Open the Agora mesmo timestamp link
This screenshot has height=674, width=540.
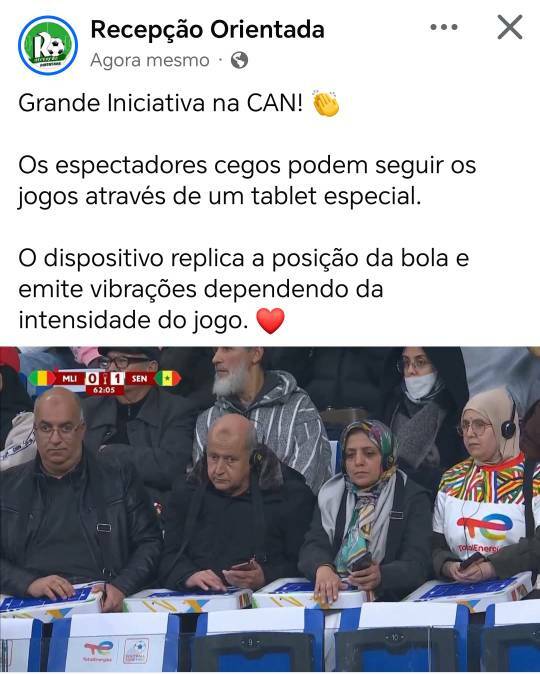coord(150,60)
